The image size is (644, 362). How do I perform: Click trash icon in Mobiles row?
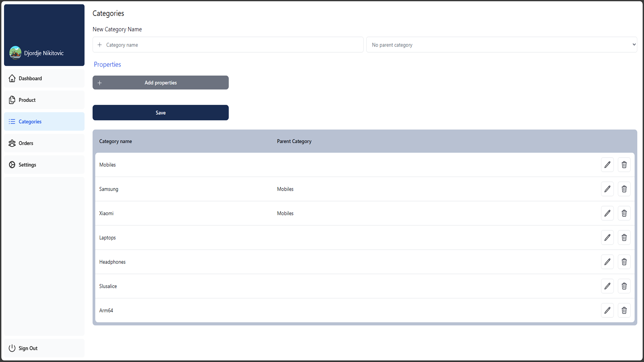click(x=624, y=165)
